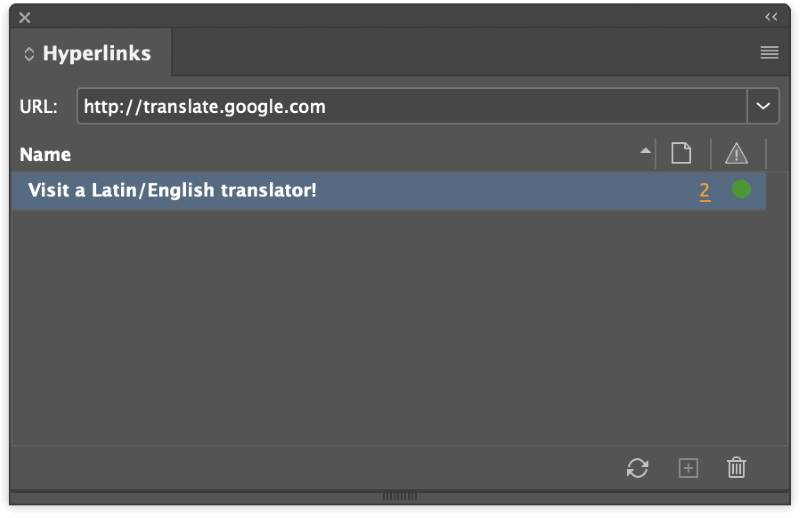
Task: Collapse the panel with double-arrow icon
Action: click(771, 17)
